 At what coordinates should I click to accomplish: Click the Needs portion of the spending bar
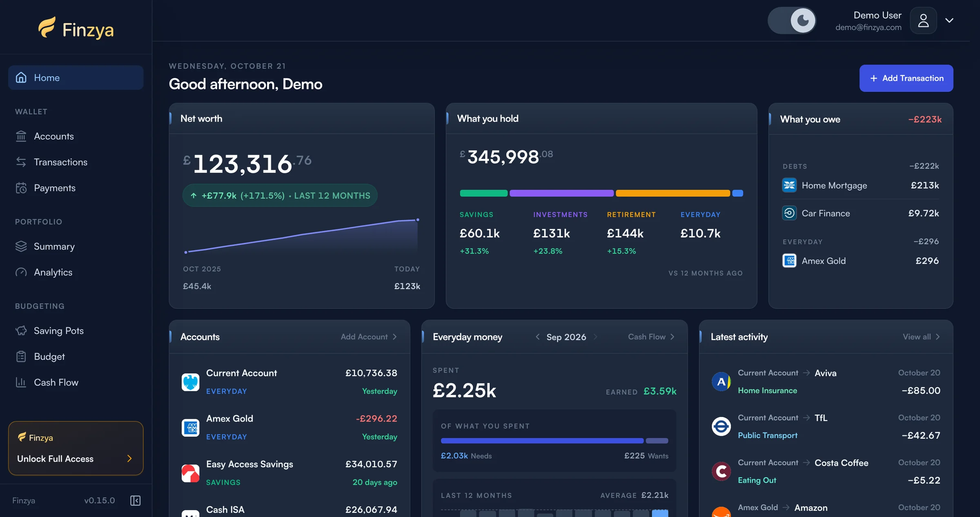click(542, 441)
